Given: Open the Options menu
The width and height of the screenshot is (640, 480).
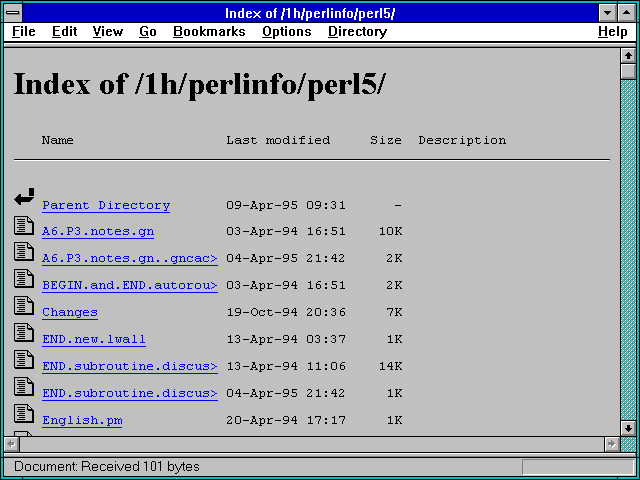Looking at the screenshot, I should pyautogui.click(x=287, y=31).
